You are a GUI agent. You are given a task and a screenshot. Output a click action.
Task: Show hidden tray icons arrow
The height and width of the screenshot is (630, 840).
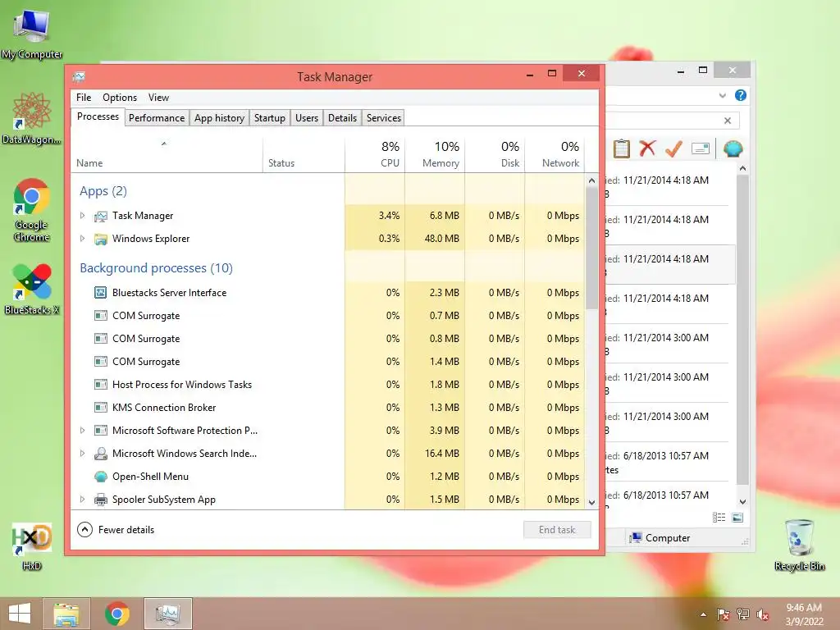[x=703, y=615]
